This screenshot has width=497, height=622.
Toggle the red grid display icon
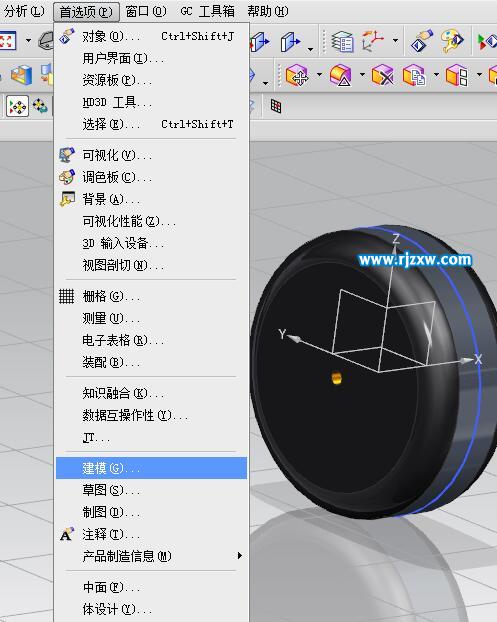click(x=276, y=106)
